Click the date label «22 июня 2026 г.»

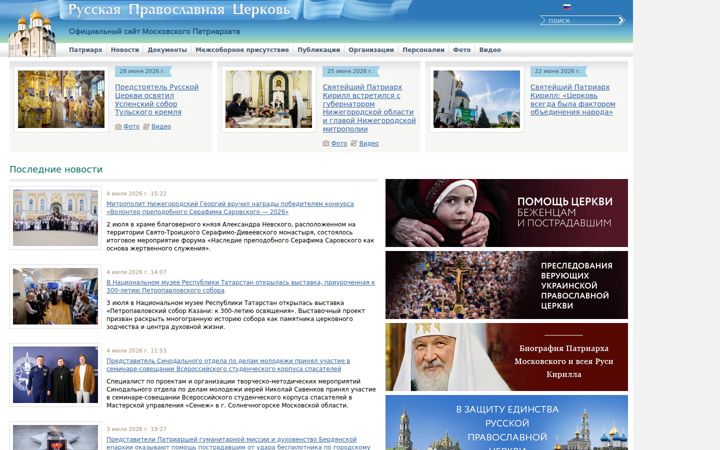coord(559,71)
